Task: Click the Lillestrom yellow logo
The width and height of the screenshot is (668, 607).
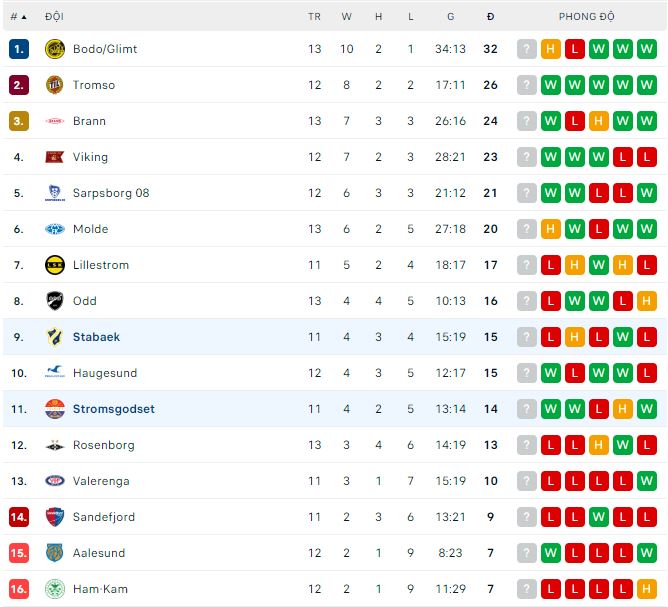Action: [54, 265]
